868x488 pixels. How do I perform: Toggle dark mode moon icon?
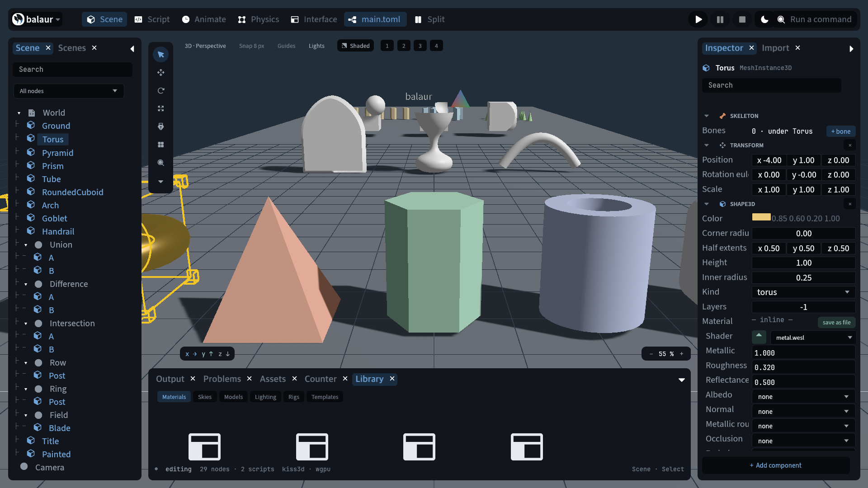[x=764, y=19]
